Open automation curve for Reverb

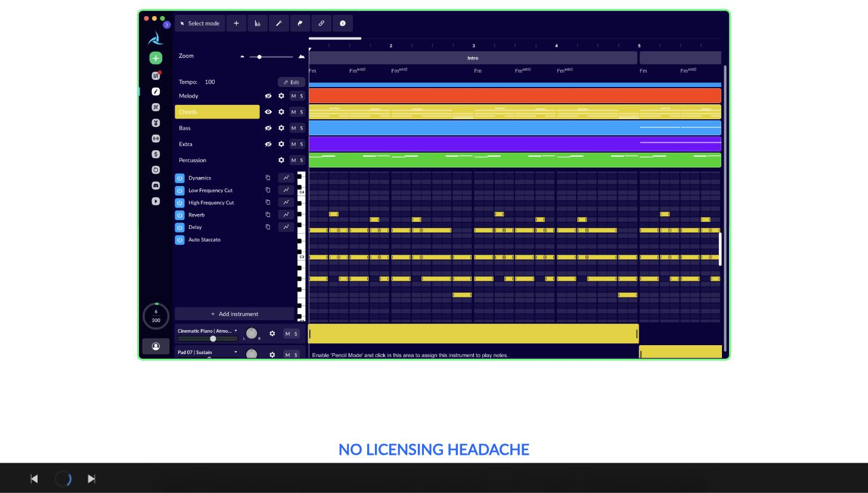[x=286, y=215]
